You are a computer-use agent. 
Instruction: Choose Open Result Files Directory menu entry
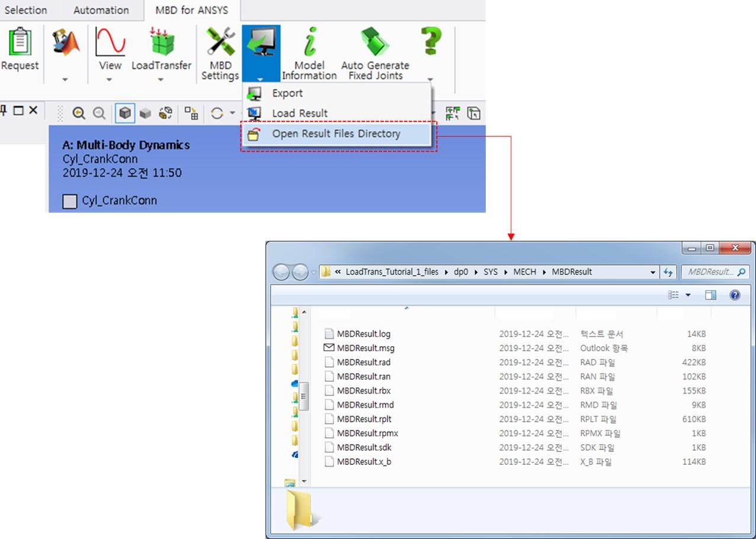click(x=337, y=133)
